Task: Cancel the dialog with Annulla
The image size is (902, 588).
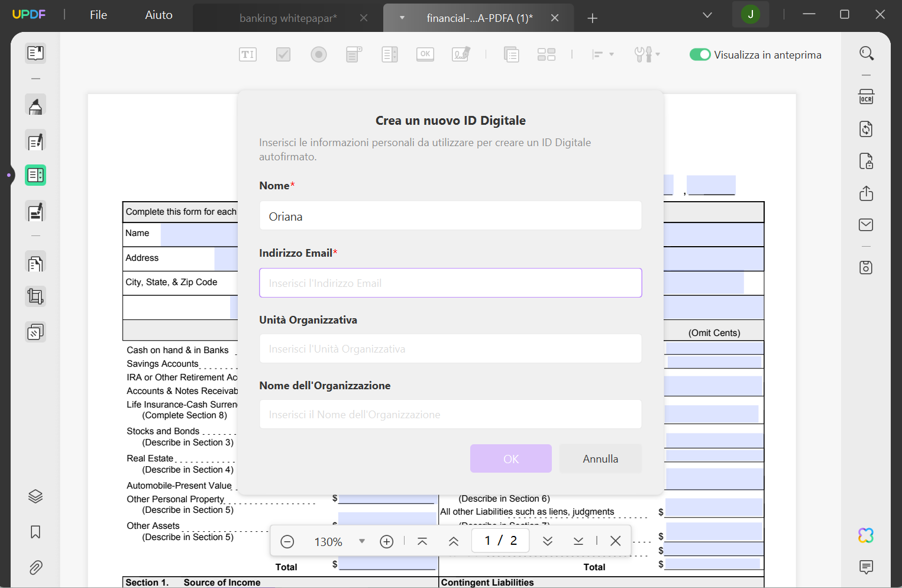Action: pyautogui.click(x=600, y=458)
